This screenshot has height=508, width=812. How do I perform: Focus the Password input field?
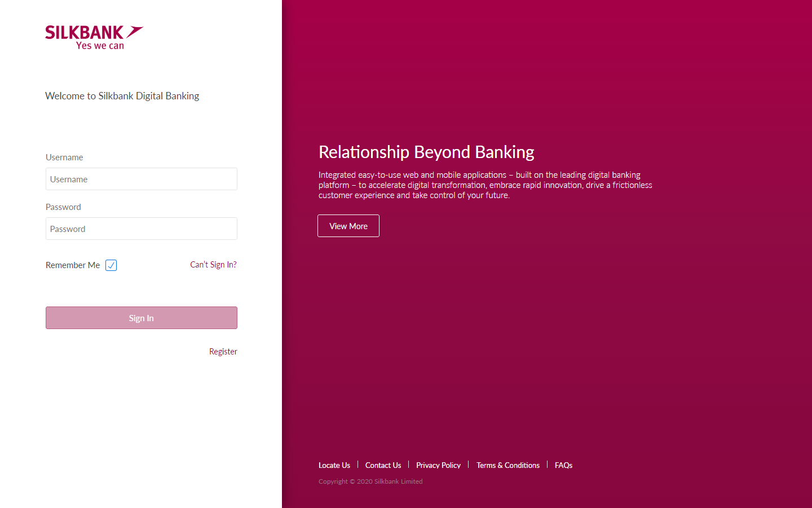coord(141,229)
